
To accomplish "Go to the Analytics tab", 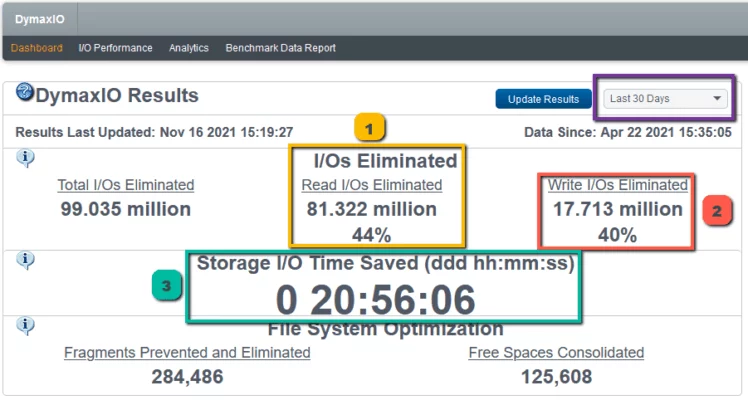I will click(189, 48).
